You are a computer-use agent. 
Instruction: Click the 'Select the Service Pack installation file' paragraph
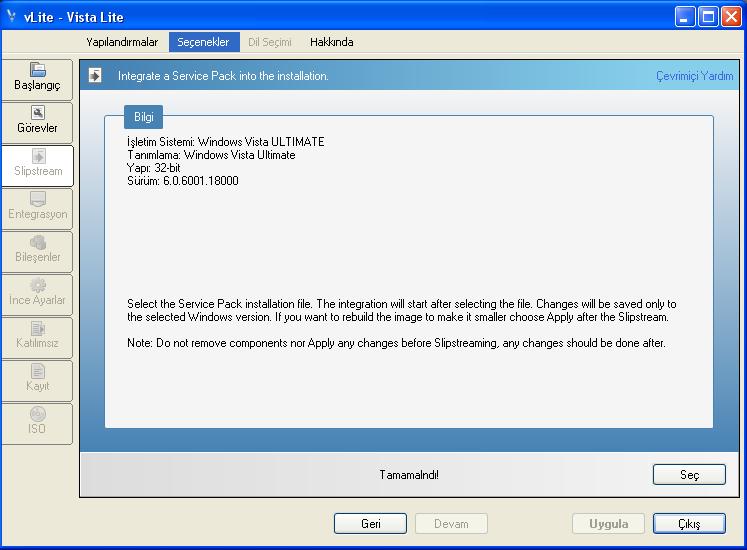pyautogui.click(x=402, y=310)
